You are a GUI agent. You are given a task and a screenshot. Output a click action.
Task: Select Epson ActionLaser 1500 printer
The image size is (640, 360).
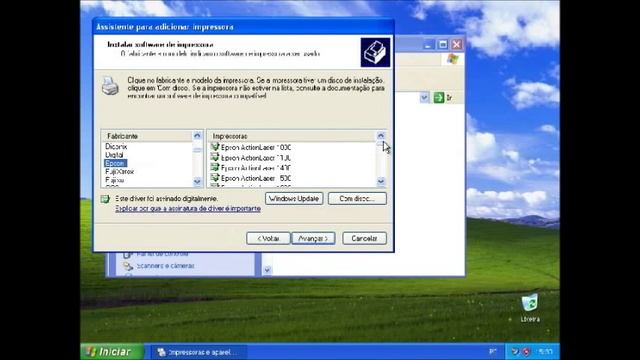click(x=256, y=178)
